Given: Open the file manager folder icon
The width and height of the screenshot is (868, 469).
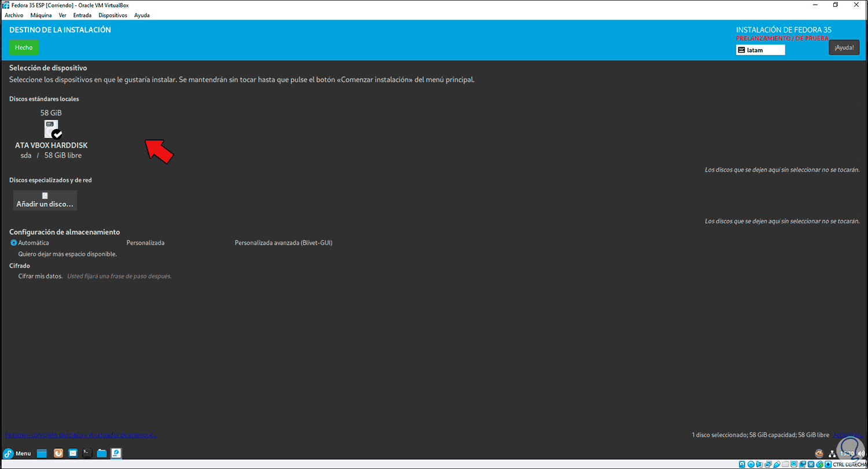Looking at the screenshot, I should (102, 453).
